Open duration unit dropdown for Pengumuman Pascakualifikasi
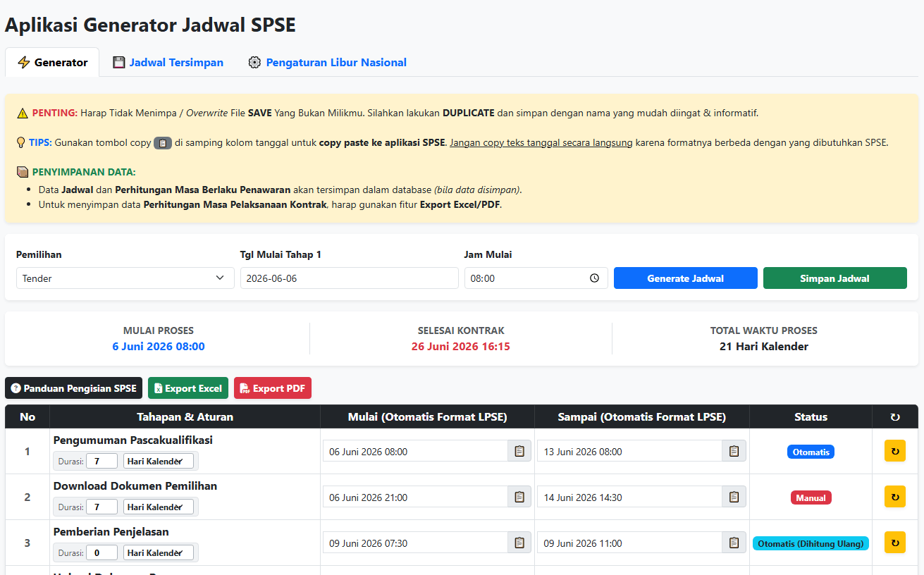924x575 pixels. (159, 462)
